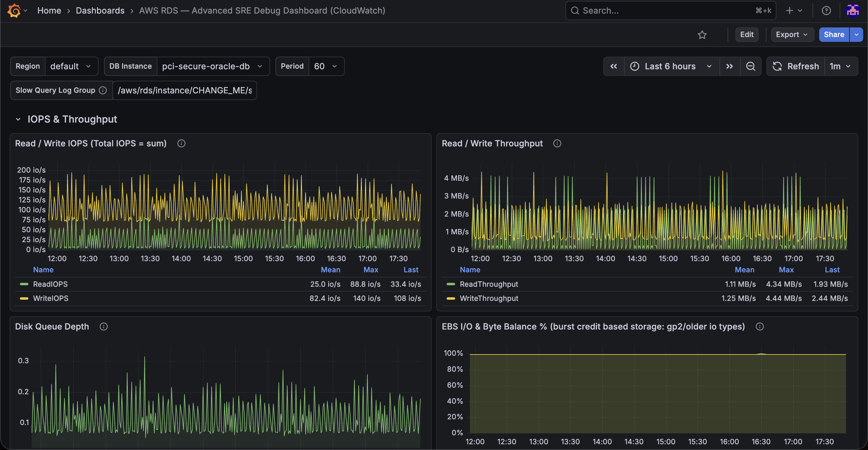
Task: Open the DB Instance dropdown
Action: 212,66
